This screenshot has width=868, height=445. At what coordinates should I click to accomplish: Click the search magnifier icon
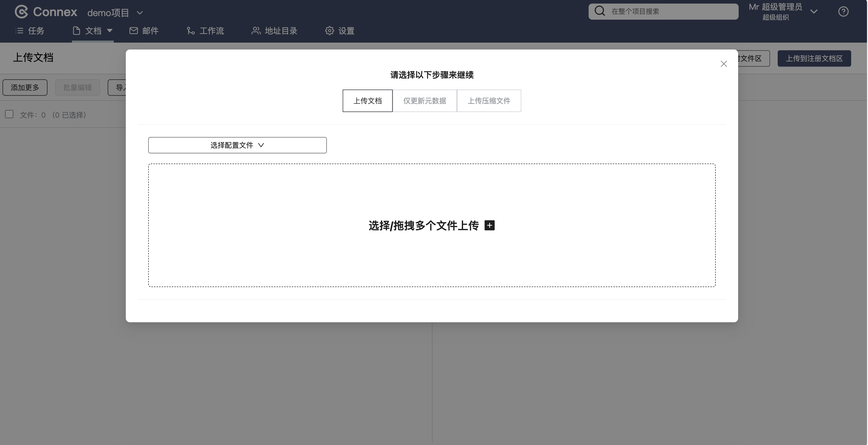point(599,11)
